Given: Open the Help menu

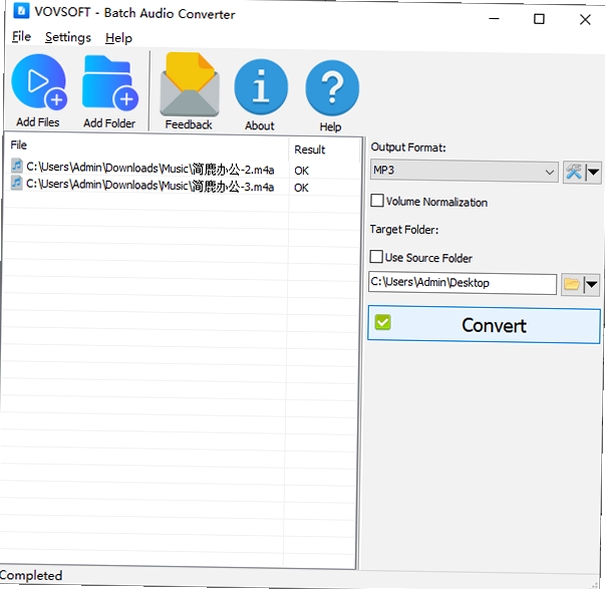Looking at the screenshot, I should [x=119, y=38].
